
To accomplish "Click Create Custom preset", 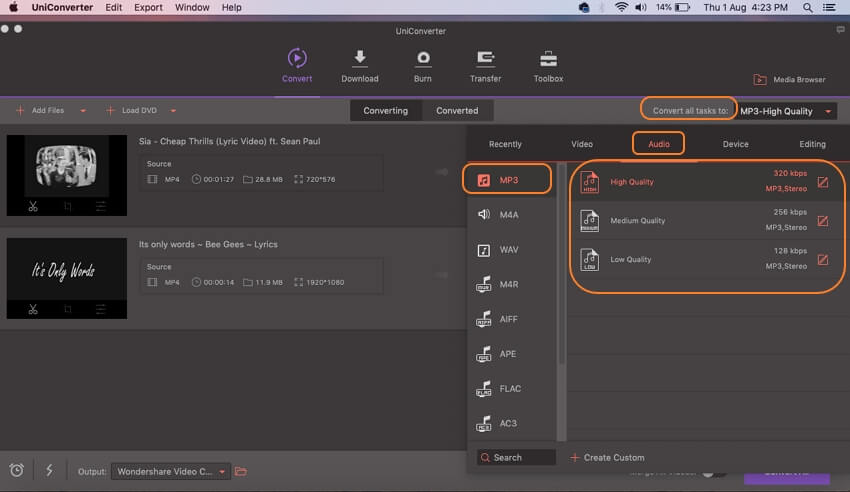I will [x=608, y=458].
